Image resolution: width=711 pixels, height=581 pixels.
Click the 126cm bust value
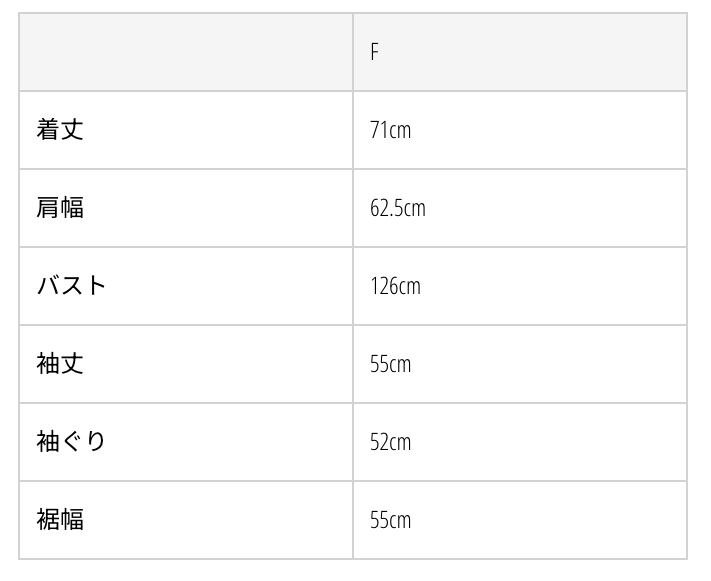pos(395,286)
